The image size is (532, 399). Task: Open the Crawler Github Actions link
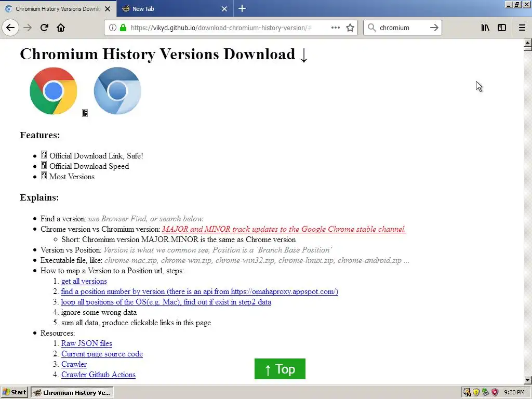click(98, 375)
